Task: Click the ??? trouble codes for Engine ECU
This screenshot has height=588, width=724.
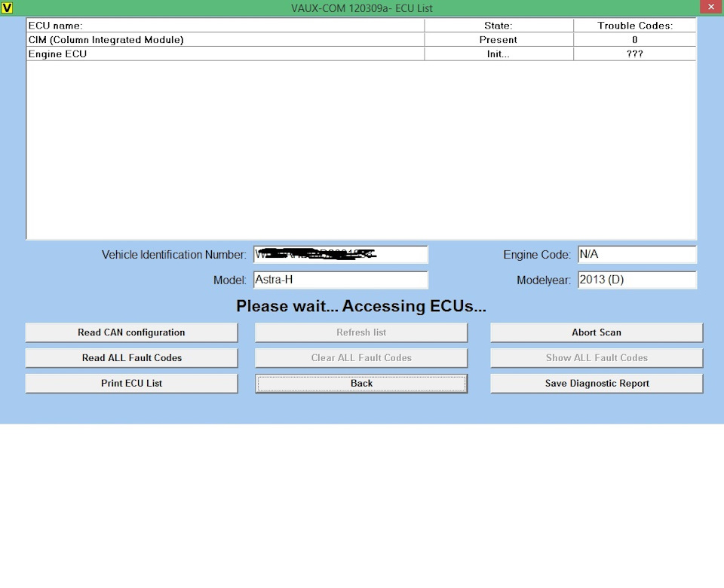Action: 635,54
